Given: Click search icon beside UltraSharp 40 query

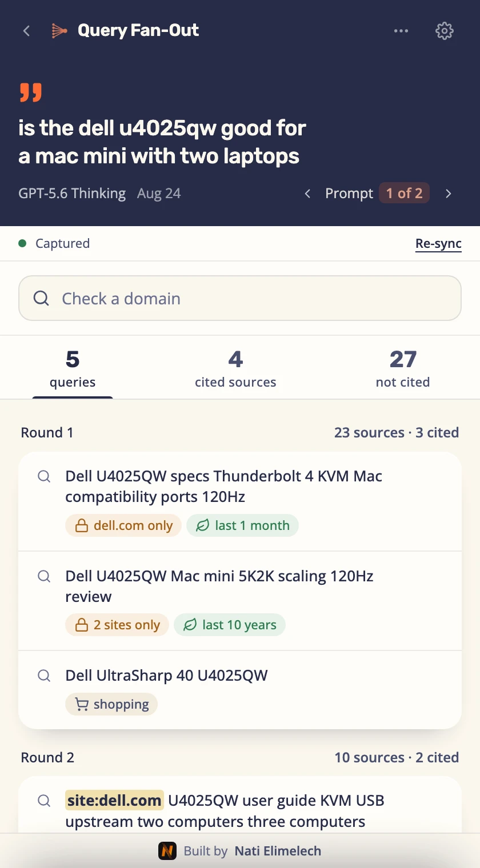Looking at the screenshot, I should tap(44, 676).
